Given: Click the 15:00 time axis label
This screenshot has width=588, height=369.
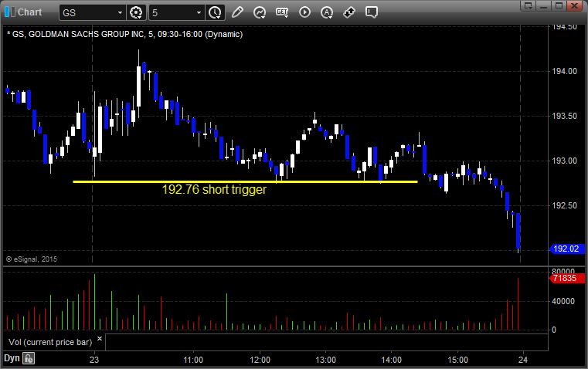Looking at the screenshot, I should [458, 360].
